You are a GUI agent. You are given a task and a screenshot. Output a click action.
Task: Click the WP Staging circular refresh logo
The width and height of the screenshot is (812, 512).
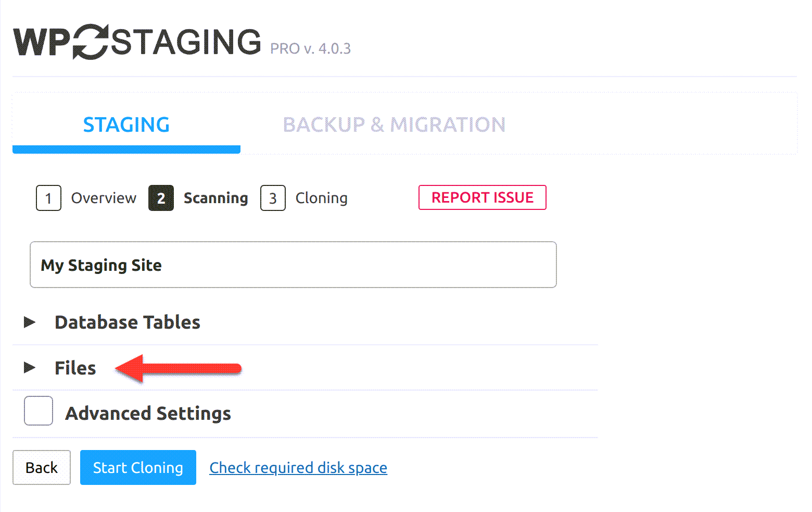pos(91,42)
